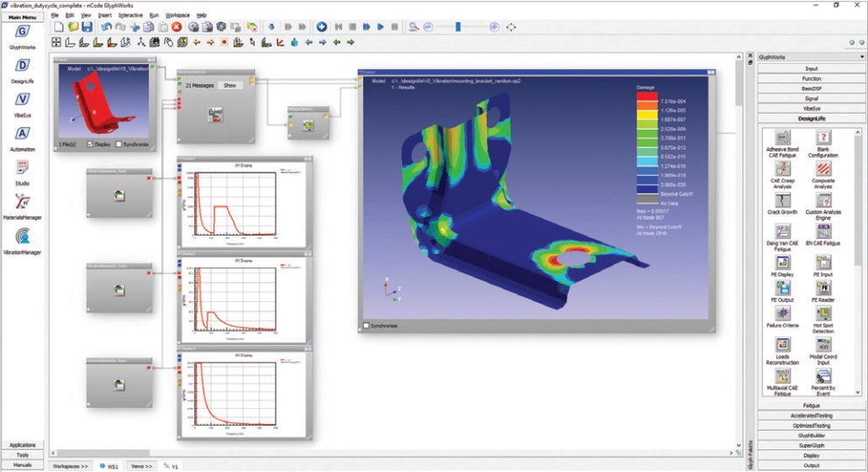Enable Synchronise checkbox in FE Display window

point(366,326)
